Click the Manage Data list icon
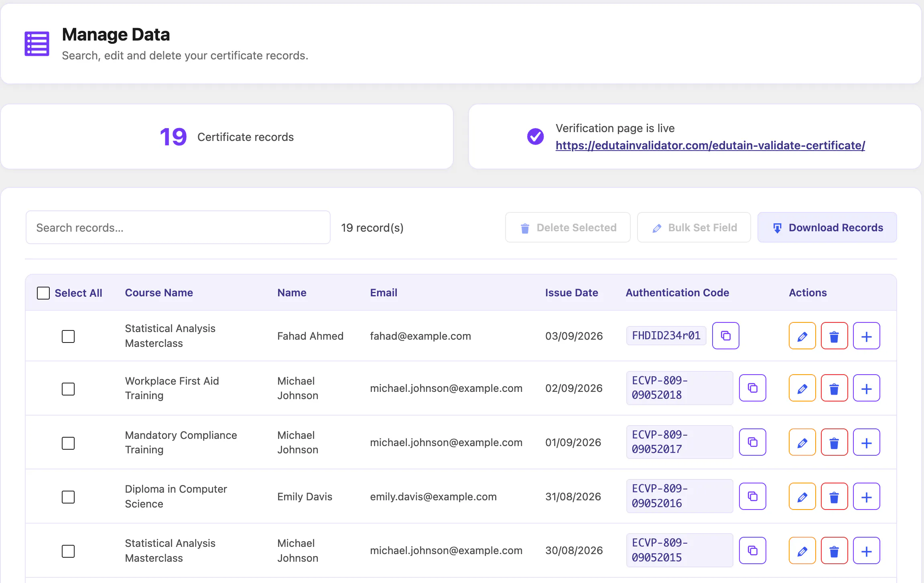 (x=37, y=44)
